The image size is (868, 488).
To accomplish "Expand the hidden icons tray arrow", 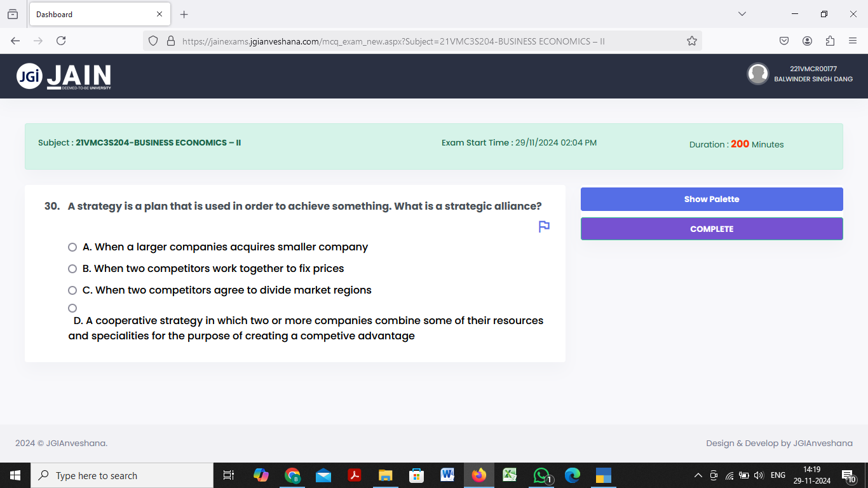I will pyautogui.click(x=698, y=475).
